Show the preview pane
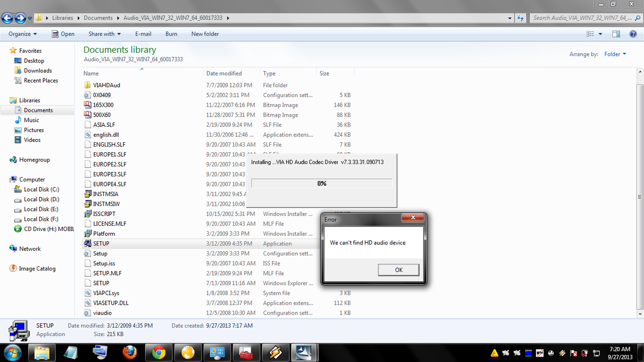The height and width of the screenshot is (362, 644). pyautogui.click(x=616, y=34)
